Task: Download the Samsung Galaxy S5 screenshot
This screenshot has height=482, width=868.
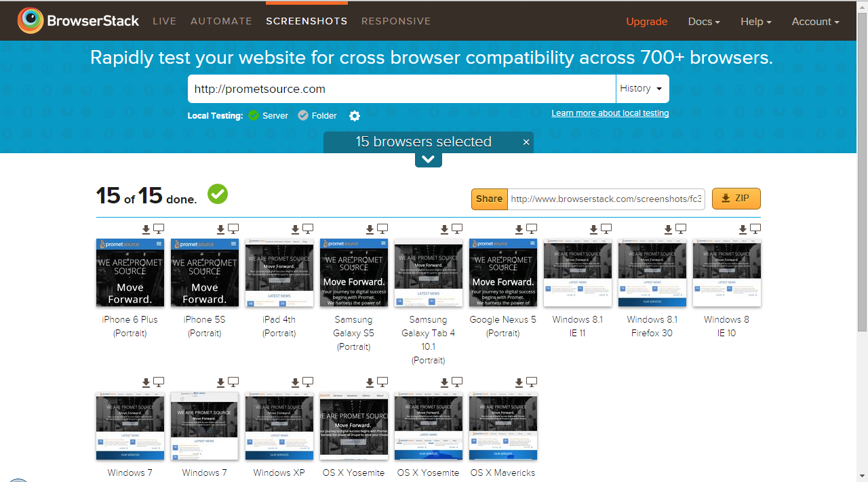Action: [x=370, y=230]
